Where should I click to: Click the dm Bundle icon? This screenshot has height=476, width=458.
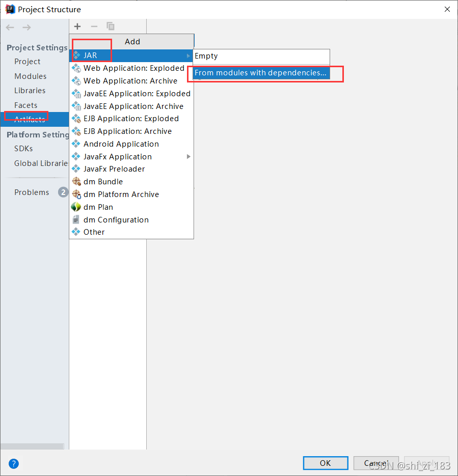pyautogui.click(x=76, y=182)
